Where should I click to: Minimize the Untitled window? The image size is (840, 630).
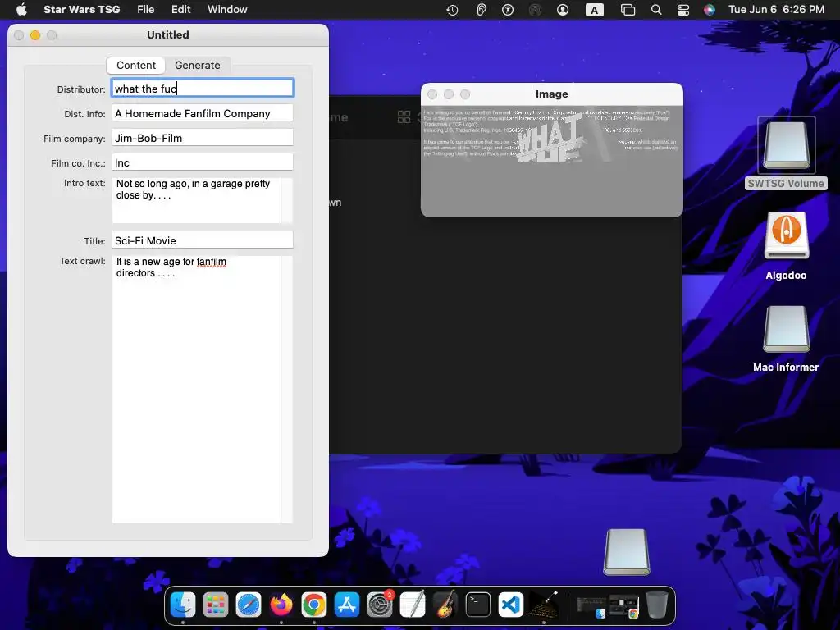[35, 35]
